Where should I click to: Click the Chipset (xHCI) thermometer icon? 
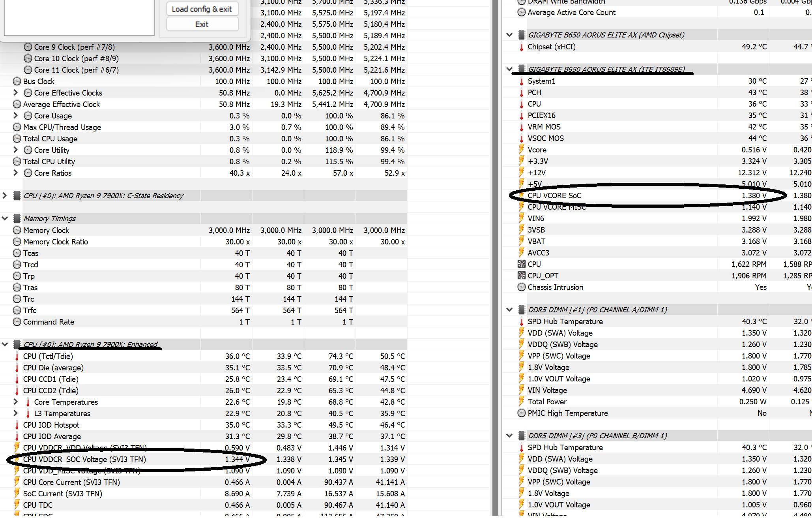click(x=522, y=47)
